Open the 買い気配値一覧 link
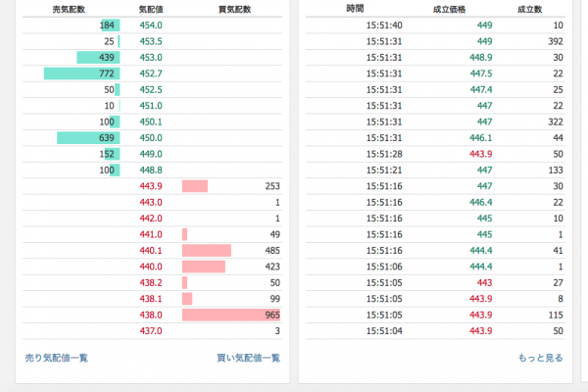The width and height of the screenshot is (588, 392). [x=248, y=358]
